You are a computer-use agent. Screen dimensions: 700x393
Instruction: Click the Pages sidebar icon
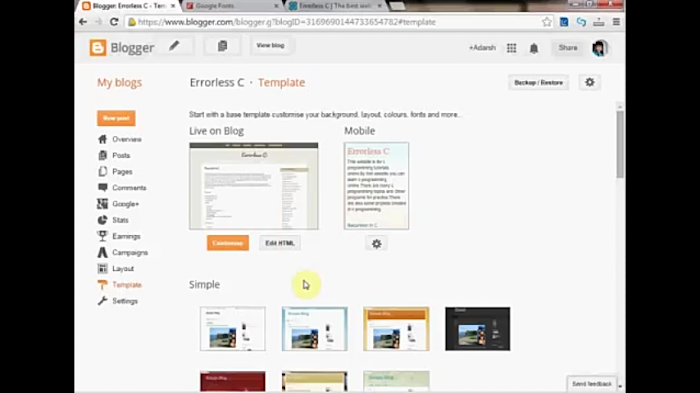pyautogui.click(x=103, y=171)
